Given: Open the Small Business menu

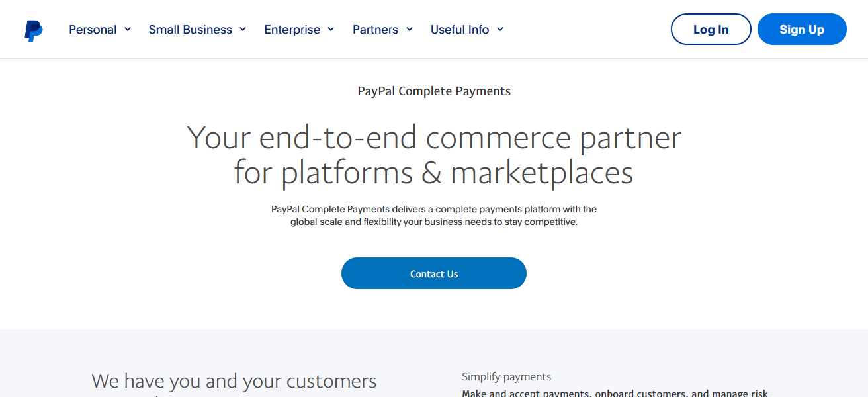Looking at the screenshot, I should [x=191, y=29].
